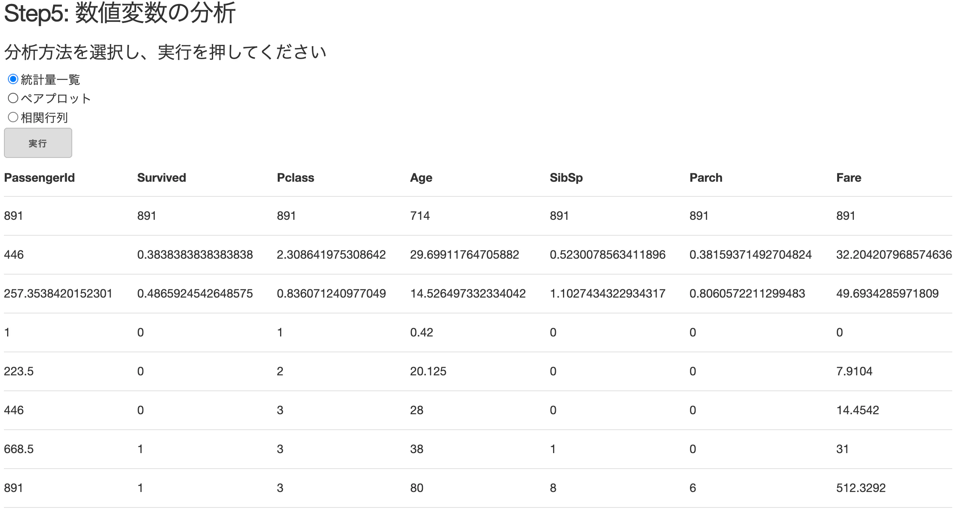Click the Parch column header
Viewport: 980px width, 515px height.
click(706, 177)
